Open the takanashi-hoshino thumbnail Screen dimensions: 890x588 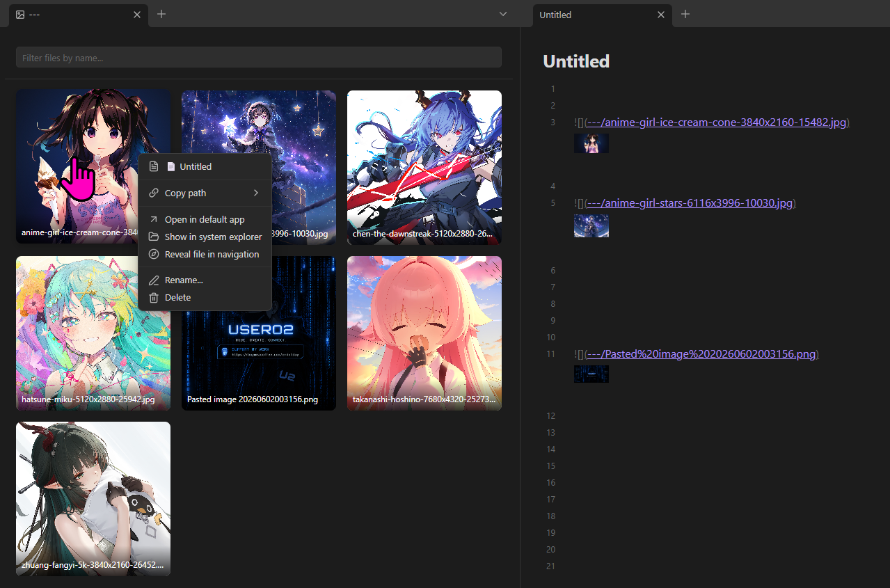click(424, 333)
